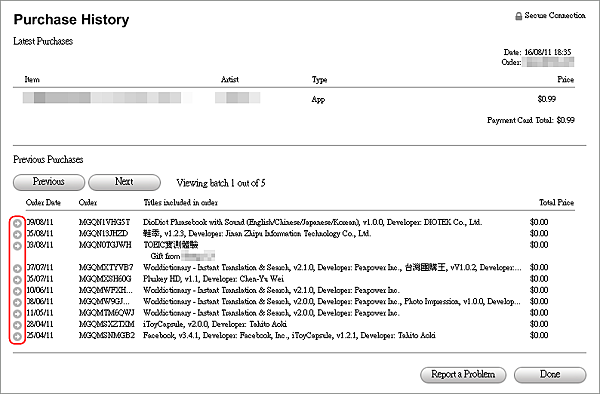
Task: Open arrow icon next to Phukey HD order
Action: [x=17, y=280]
